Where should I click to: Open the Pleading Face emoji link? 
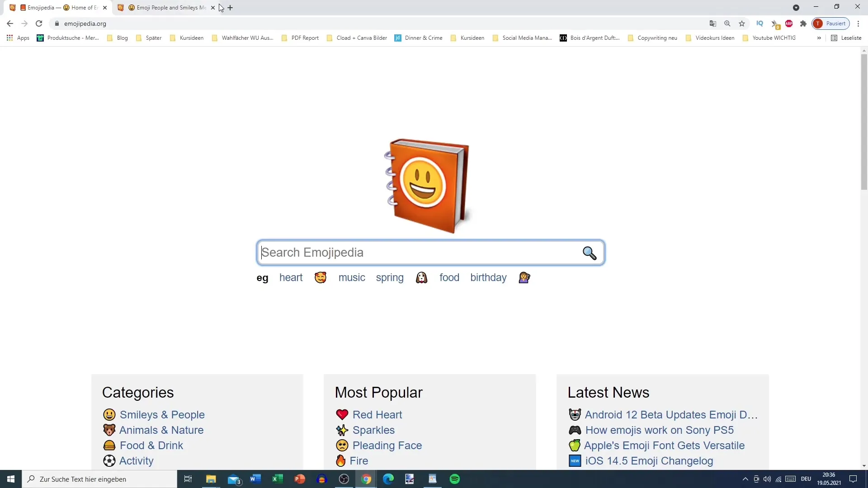click(387, 446)
